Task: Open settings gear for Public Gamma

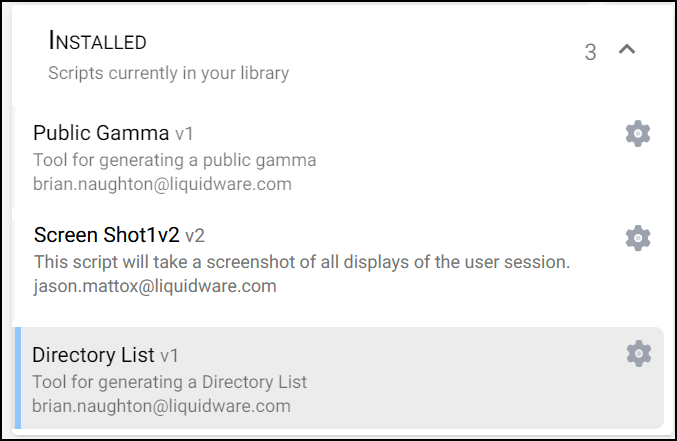Action: coord(638,133)
